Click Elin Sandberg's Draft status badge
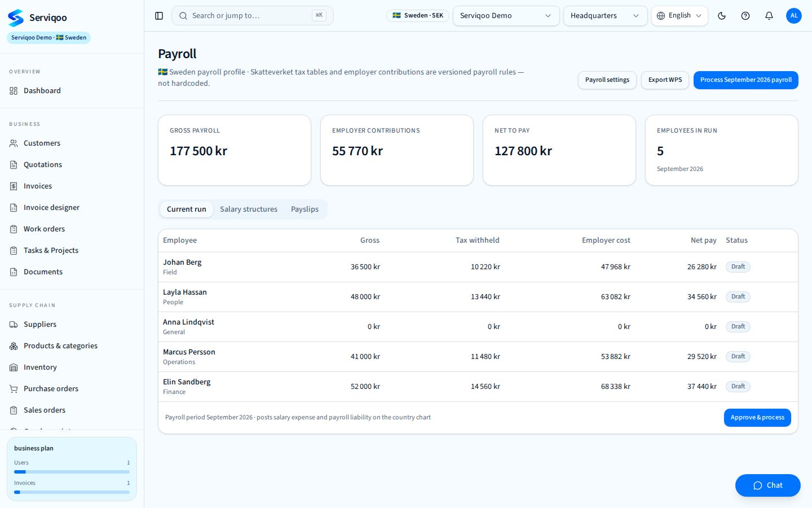The height and width of the screenshot is (508, 812). coord(738,387)
